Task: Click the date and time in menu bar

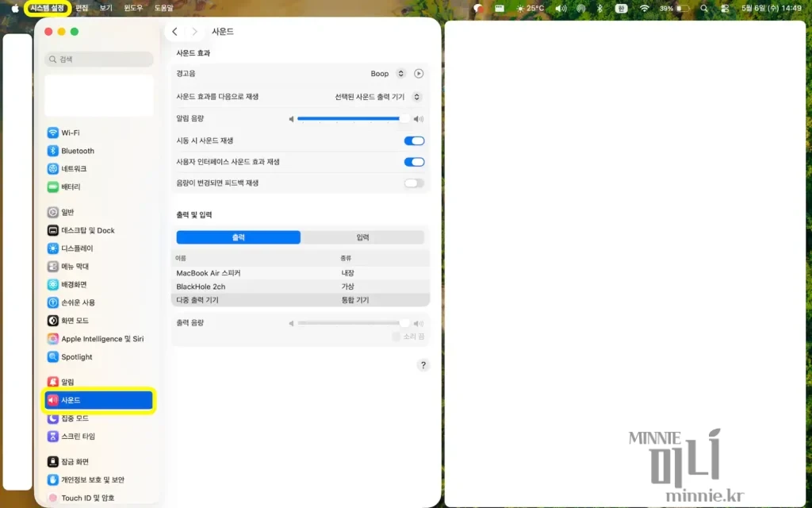Action: coord(771,8)
